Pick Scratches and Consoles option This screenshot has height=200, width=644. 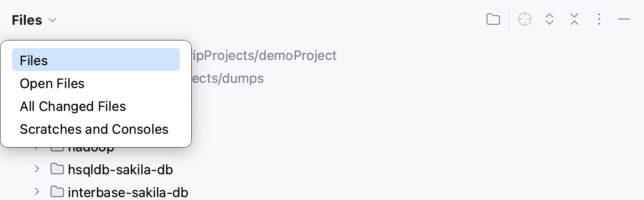coord(94,129)
